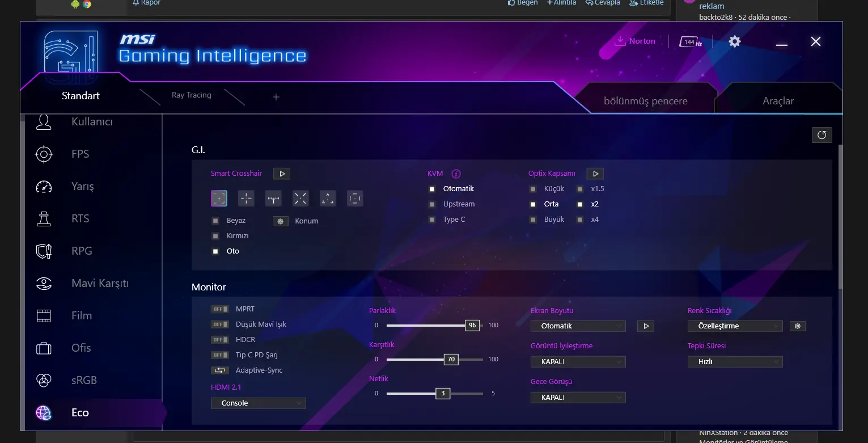The image size is (868, 443).
Task: Click Rapor in the background forum page
Action: [146, 3]
